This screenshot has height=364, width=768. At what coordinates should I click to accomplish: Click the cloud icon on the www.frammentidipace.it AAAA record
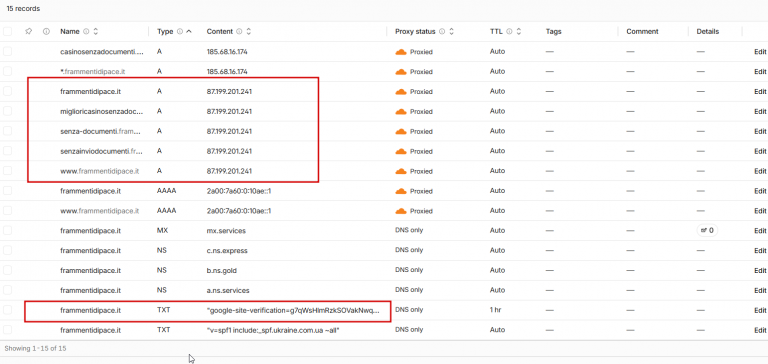pos(401,211)
